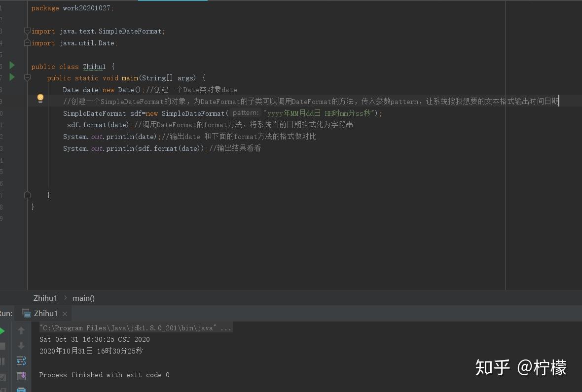Collapse the import statements fold
Viewport: 582px width, 392px height.
pos(28,31)
